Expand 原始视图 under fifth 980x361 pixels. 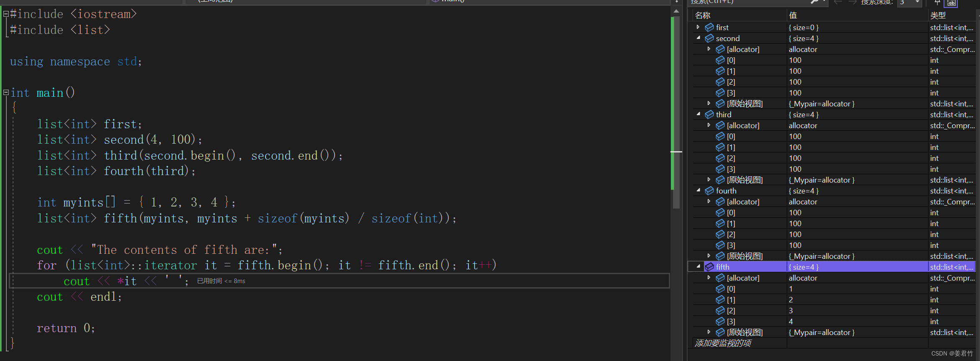(x=709, y=332)
